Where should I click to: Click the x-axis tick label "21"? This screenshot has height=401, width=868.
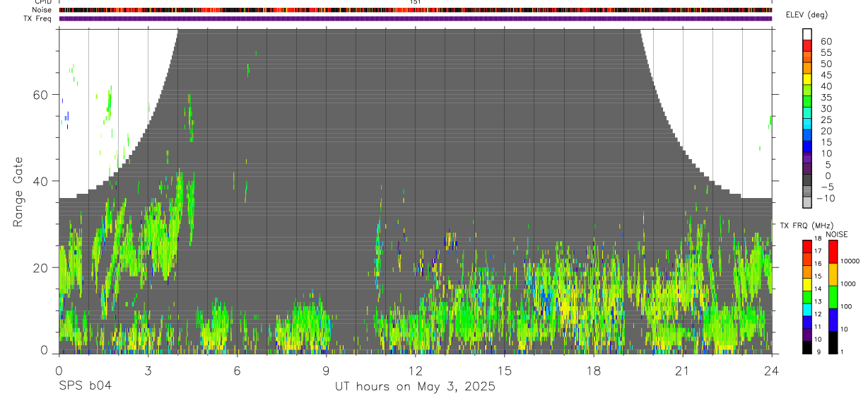coord(683,371)
